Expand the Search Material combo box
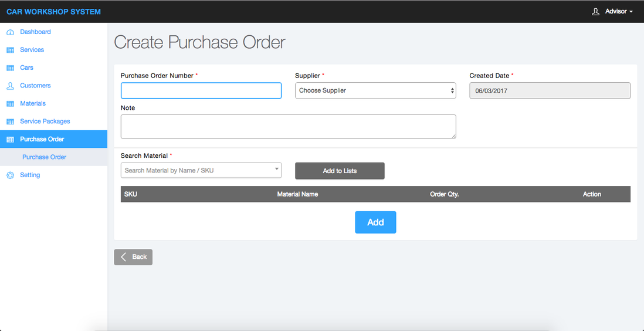 [201, 170]
